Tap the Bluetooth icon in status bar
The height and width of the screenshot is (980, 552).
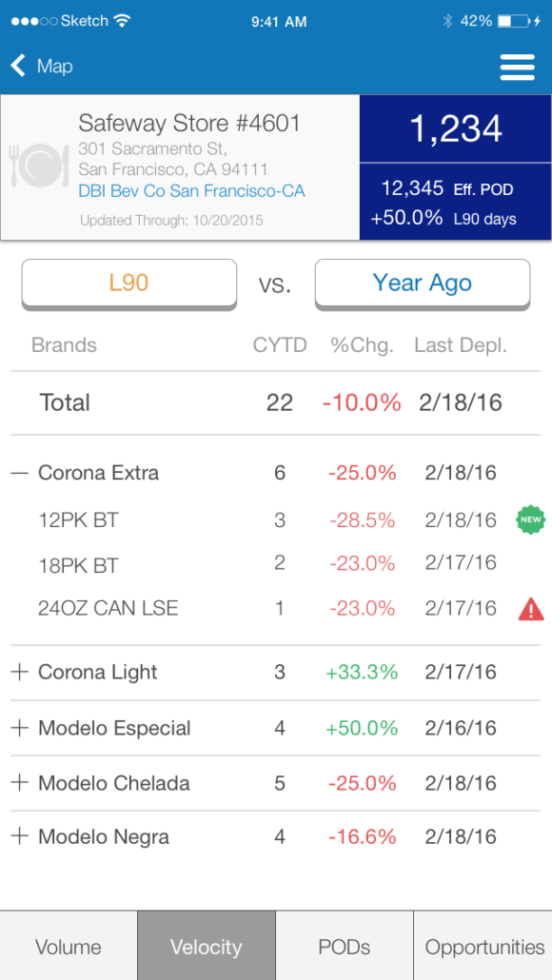(x=447, y=21)
